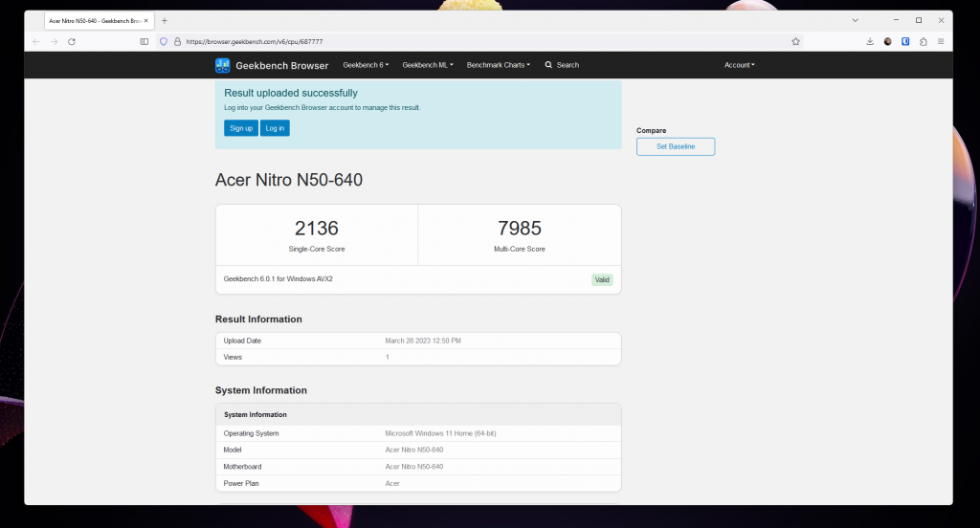Open the downloads panel
The image size is (980, 528).
point(870,42)
